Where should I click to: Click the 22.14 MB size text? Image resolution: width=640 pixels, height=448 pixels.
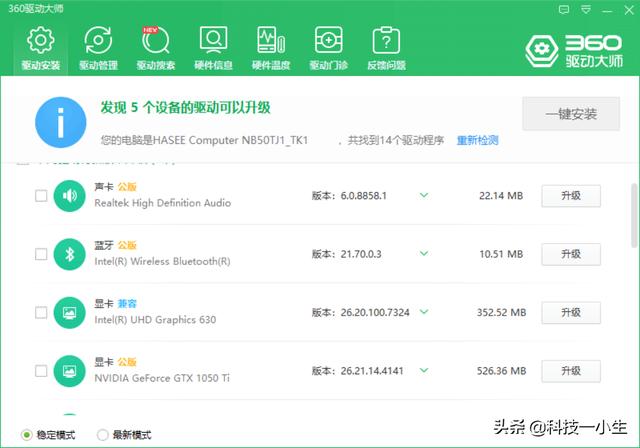click(x=501, y=196)
